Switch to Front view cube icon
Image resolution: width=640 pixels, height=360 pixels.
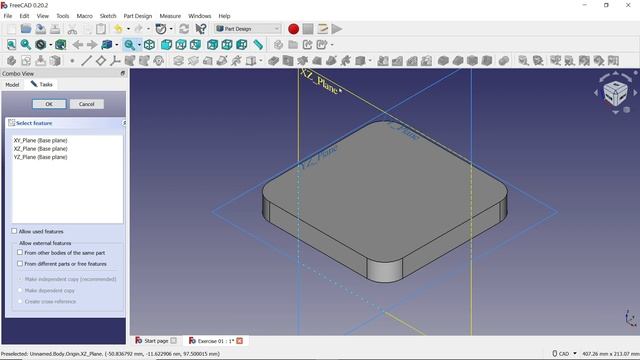[x=166, y=44]
